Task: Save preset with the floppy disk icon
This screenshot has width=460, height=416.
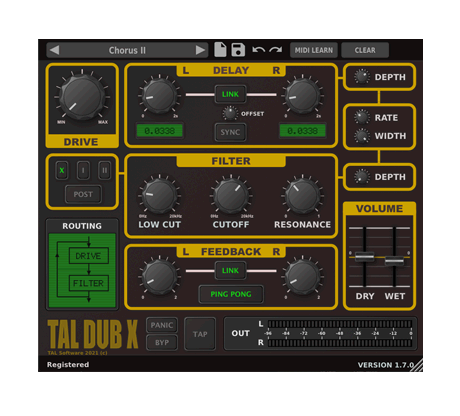Action: coord(238,50)
